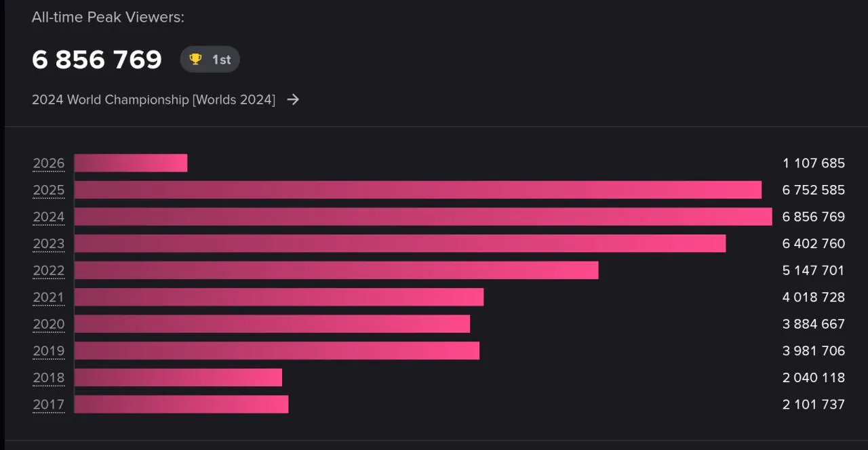868x450 pixels.
Task: Open the 2025 year link
Action: point(49,190)
